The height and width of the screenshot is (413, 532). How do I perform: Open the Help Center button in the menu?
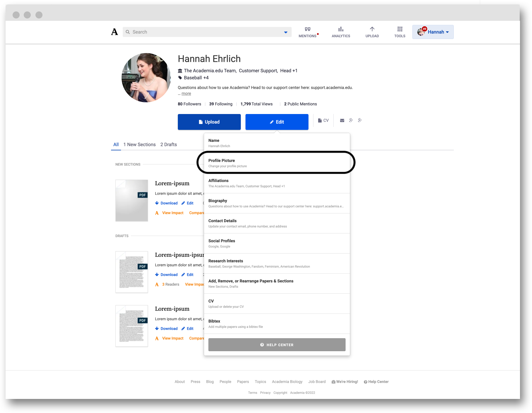point(277,345)
